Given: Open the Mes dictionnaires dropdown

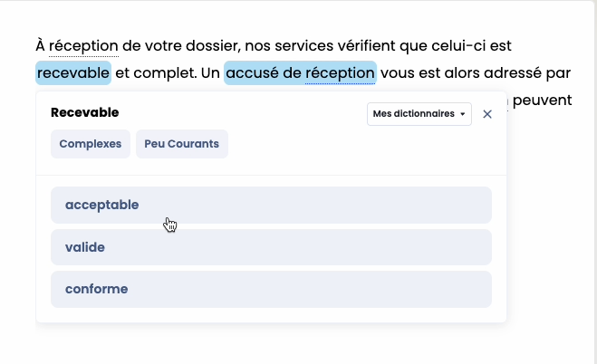Looking at the screenshot, I should point(419,114).
